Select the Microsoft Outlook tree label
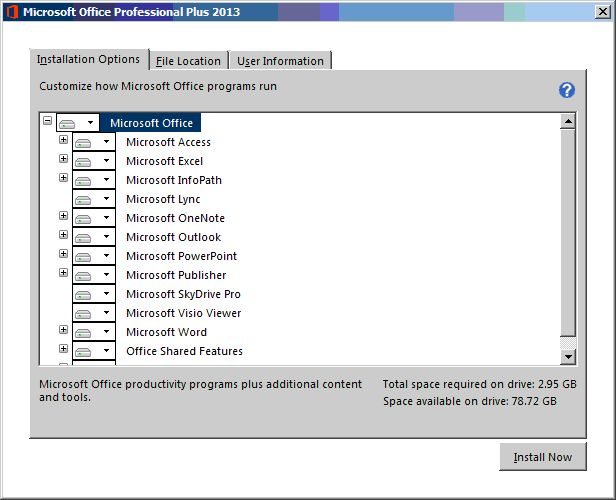This screenshot has height=500, width=616. pyautogui.click(x=174, y=237)
